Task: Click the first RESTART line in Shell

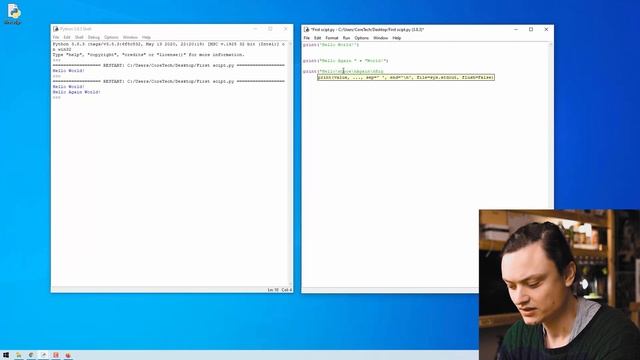Action: [x=169, y=65]
